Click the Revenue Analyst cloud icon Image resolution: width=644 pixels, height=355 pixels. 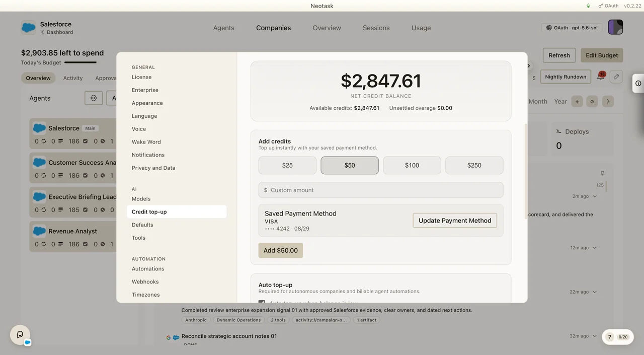[x=39, y=231]
